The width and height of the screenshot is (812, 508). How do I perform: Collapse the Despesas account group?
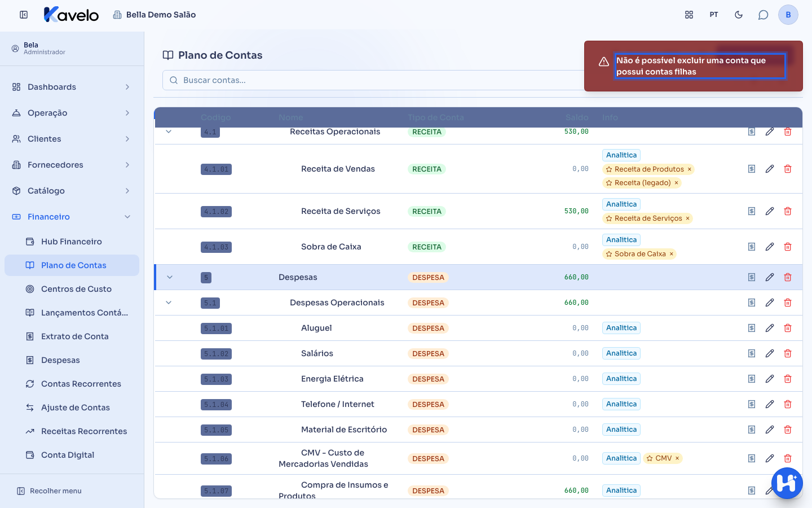coord(170,277)
